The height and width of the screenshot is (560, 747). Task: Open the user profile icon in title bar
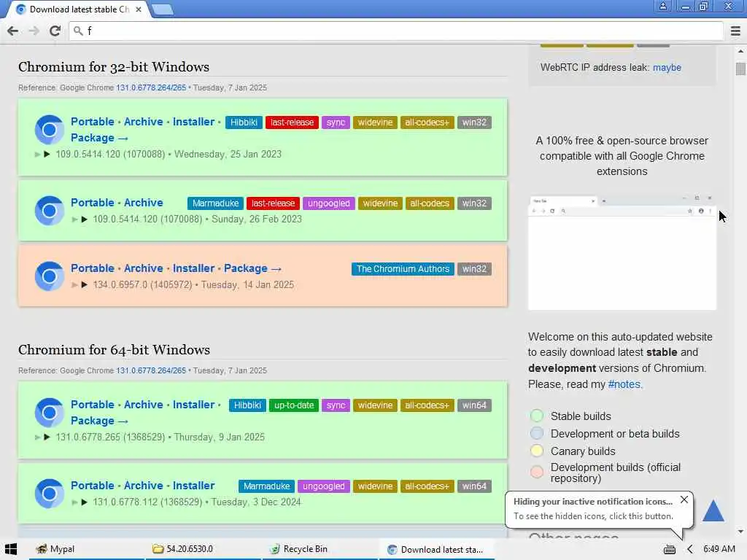pyautogui.click(x=662, y=6)
